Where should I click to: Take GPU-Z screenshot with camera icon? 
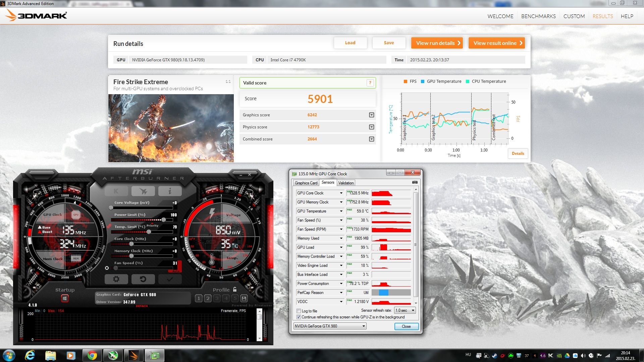(415, 182)
